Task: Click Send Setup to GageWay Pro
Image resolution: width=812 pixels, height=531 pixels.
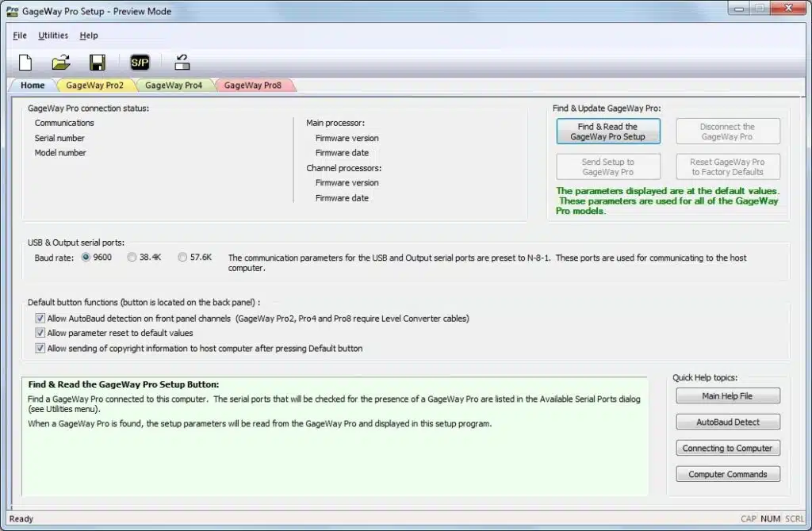Action: coord(608,166)
